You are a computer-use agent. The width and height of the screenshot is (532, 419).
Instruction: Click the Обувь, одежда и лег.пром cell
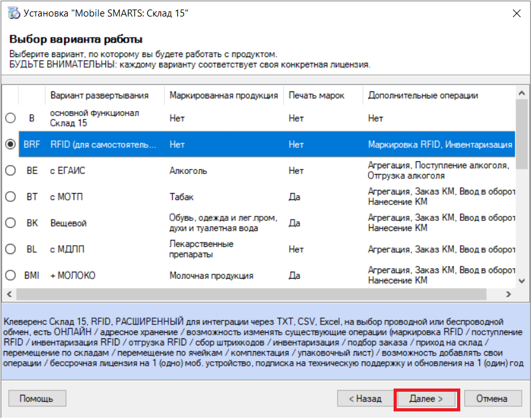pyautogui.click(x=223, y=223)
